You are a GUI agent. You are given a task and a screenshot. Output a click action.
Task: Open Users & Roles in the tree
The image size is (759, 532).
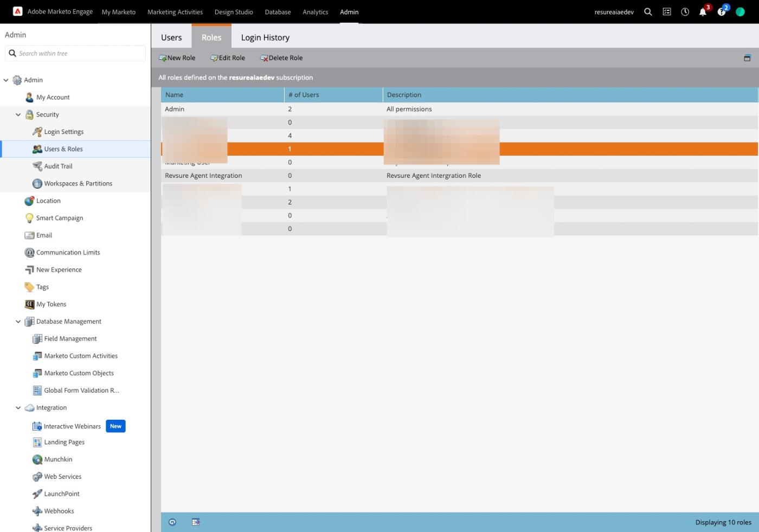click(63, 149)
